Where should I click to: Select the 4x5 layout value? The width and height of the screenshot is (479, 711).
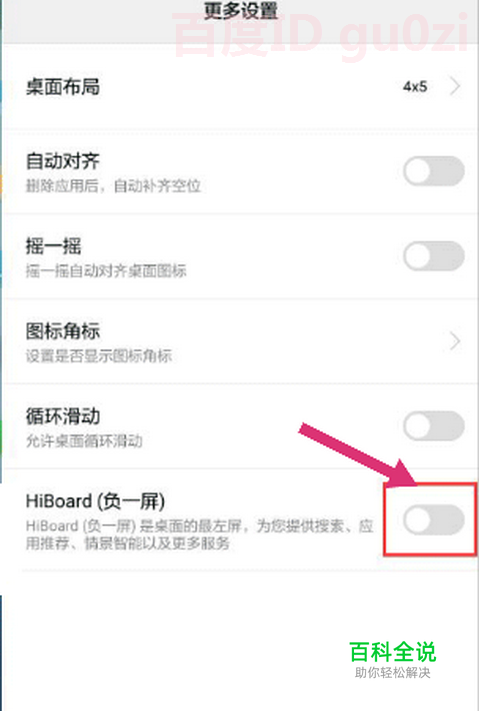coord(415,86)
